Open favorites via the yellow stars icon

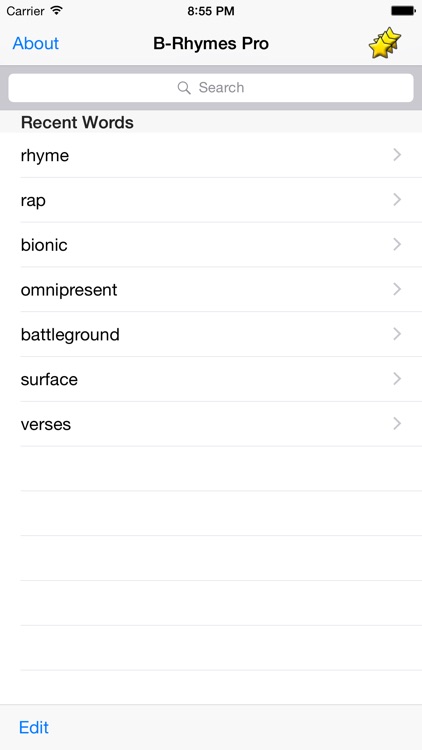385,43
